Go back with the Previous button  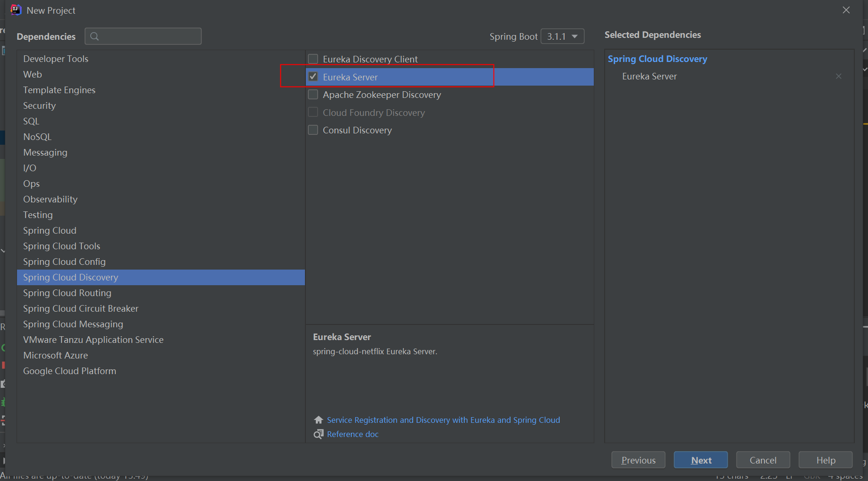click(x=638, y=460)
